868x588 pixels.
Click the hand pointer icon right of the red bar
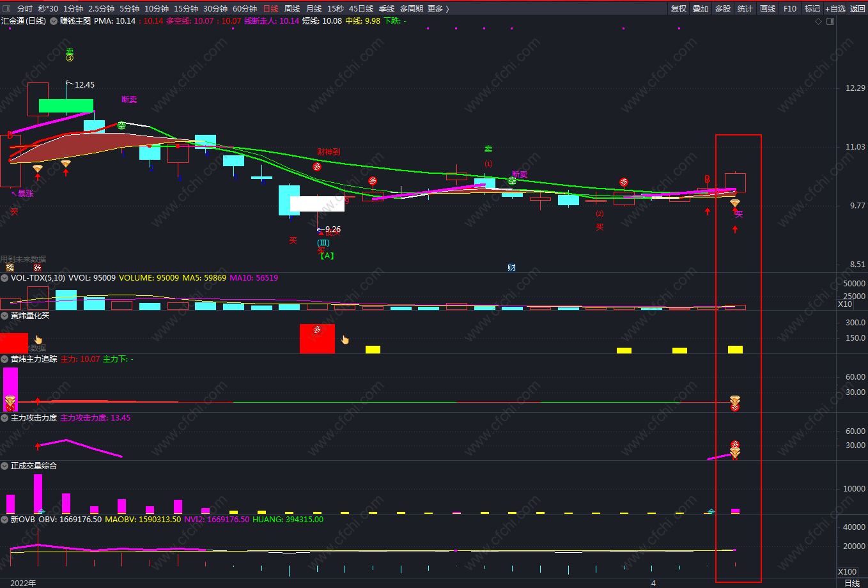[345, 339]
